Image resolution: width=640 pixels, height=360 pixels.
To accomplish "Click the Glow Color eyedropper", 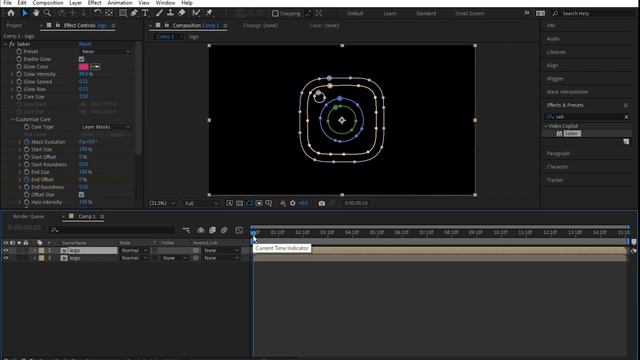I will pyautogui.click(x=95, y=67).
